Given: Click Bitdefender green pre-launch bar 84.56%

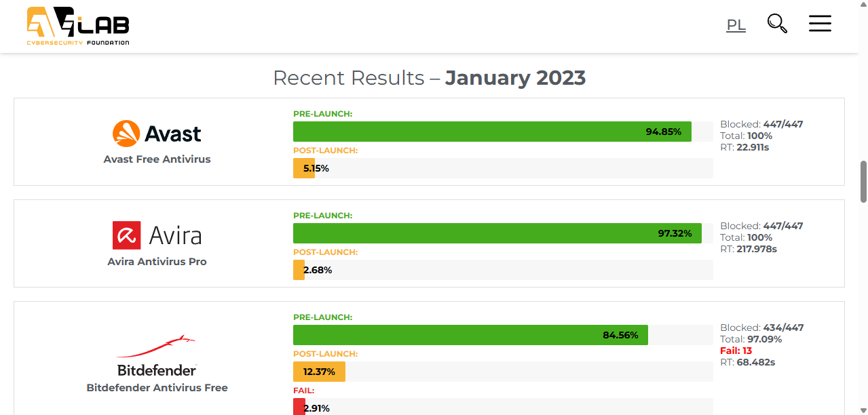Looking at the screenshot, I should click(x=470, y=335).
